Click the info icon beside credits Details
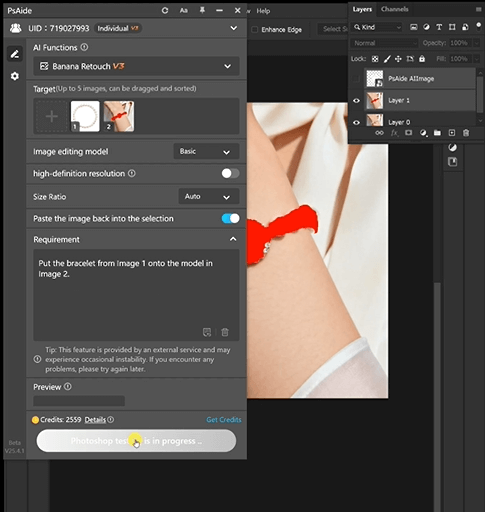This screenshot has width=485, height=512. [x=111, y=420]
